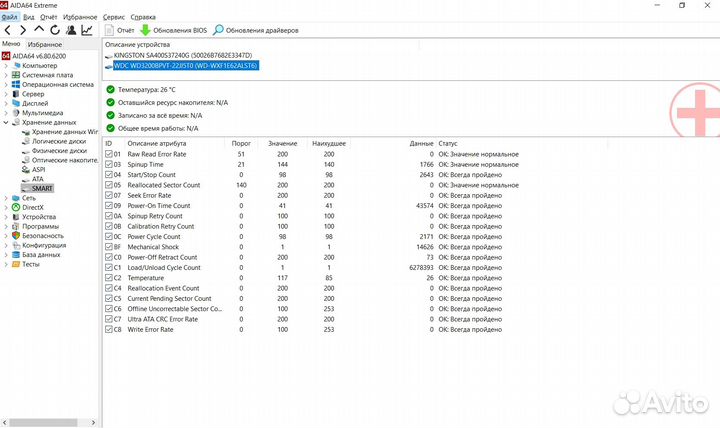Click the green check icon beside Температура
Image resolution: width=720 pixels, height=428 pixels.
pyautogui.click(x=110, y=90)
